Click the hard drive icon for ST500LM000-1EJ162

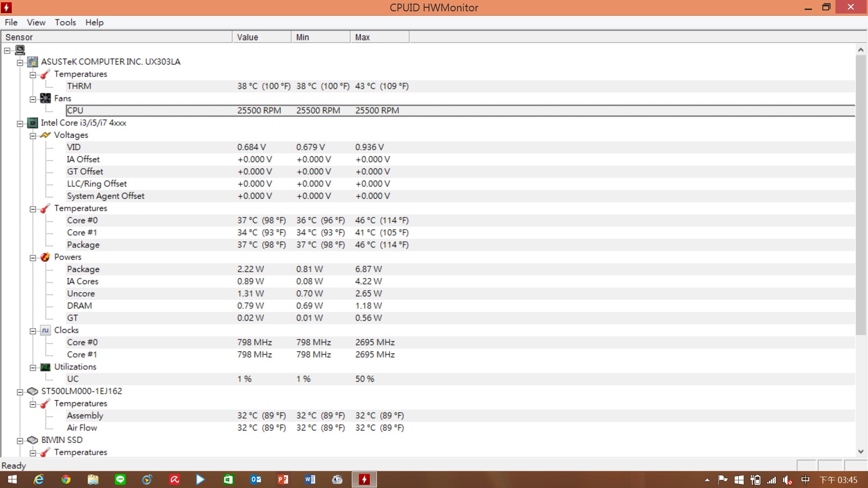(x=33, y=391)
